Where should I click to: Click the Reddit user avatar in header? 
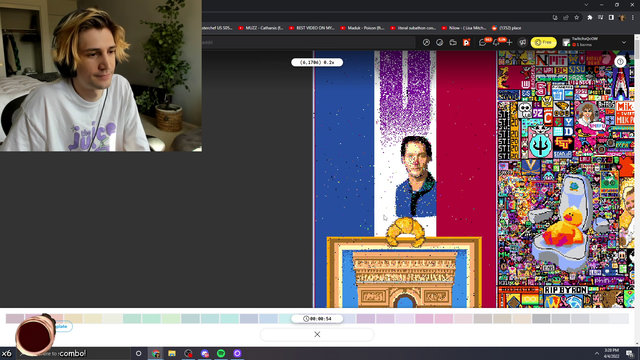coord(566,42)
